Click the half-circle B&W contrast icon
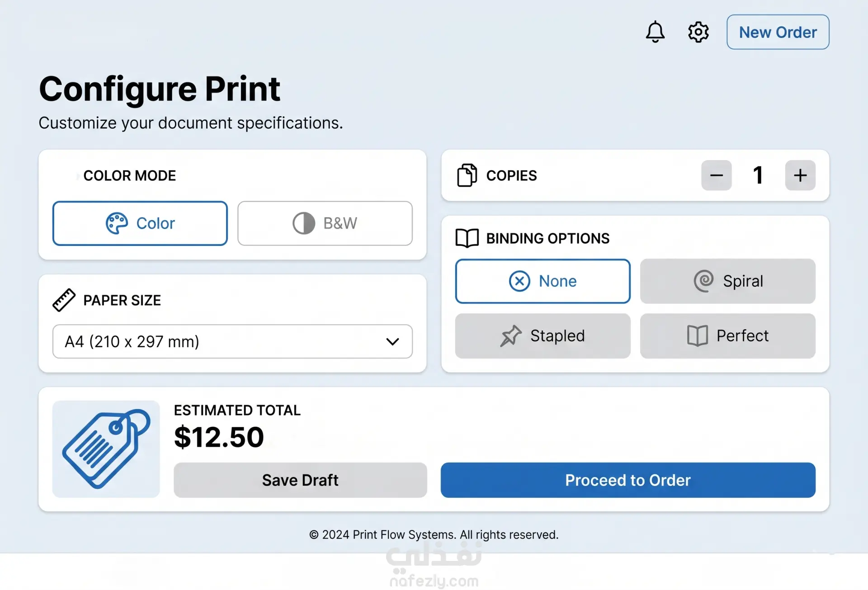The height and width of the screenshot is (590, 868). pyautogui.click(x=303, y=223)
